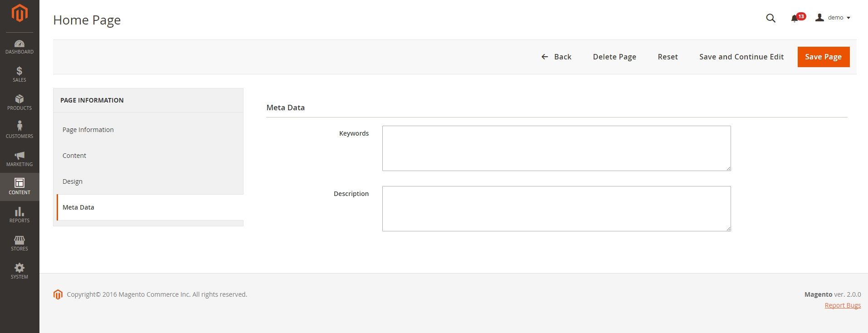Open the demo user account dropdown
The image size is (868, 333).
[x=833, y=18]
